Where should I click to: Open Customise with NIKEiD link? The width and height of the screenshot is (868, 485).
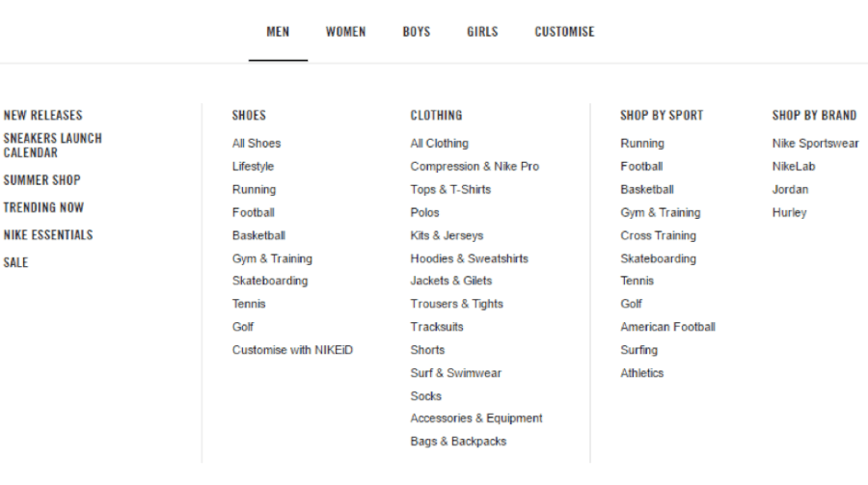[x=292, y=350]
